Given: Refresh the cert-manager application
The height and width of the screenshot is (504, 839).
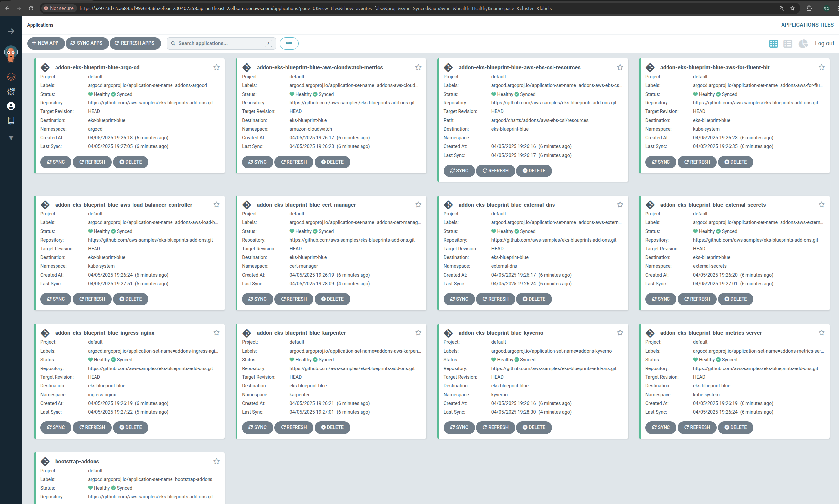Looking at the screenshot, I should (x=294, y=299).
